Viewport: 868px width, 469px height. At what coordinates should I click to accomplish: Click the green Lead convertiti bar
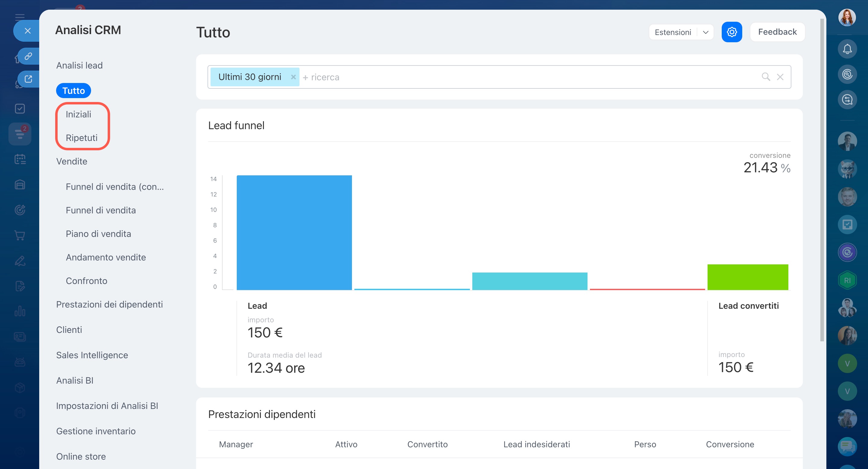click(x=747, y=277)
